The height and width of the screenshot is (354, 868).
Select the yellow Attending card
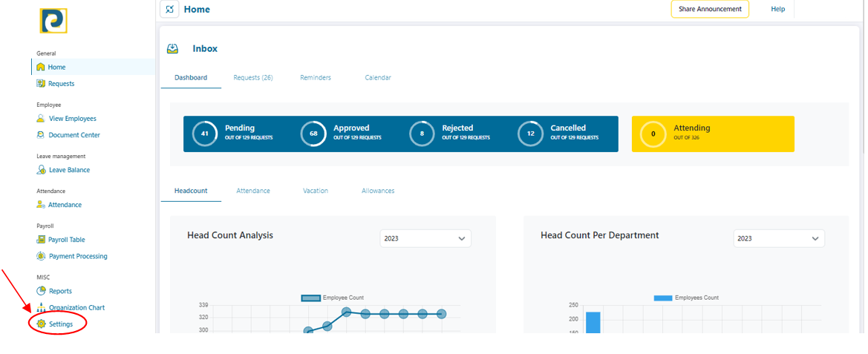pos(713,134)
